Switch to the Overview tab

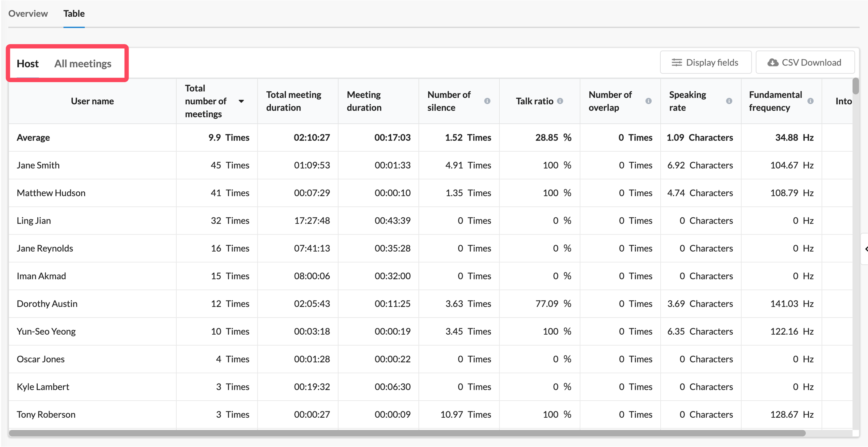tap(28, 14)
